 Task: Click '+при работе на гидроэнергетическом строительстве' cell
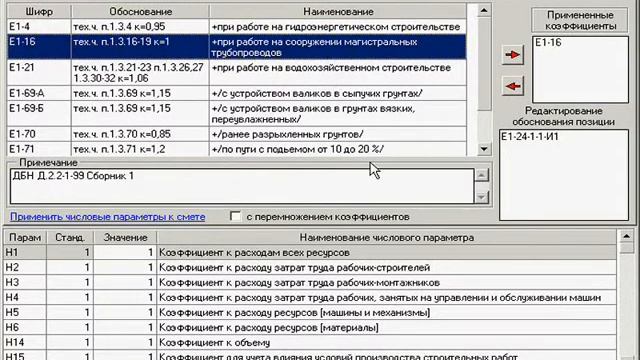(x=338, y=27)
